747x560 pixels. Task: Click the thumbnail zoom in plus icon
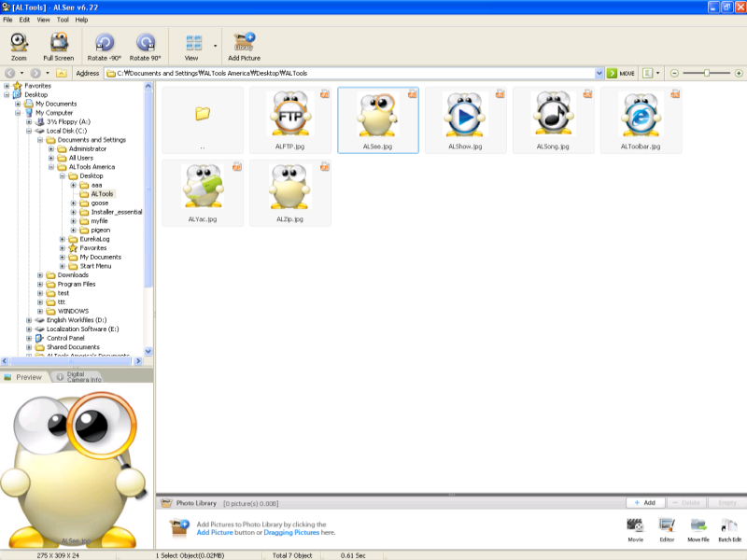(739, 73)
